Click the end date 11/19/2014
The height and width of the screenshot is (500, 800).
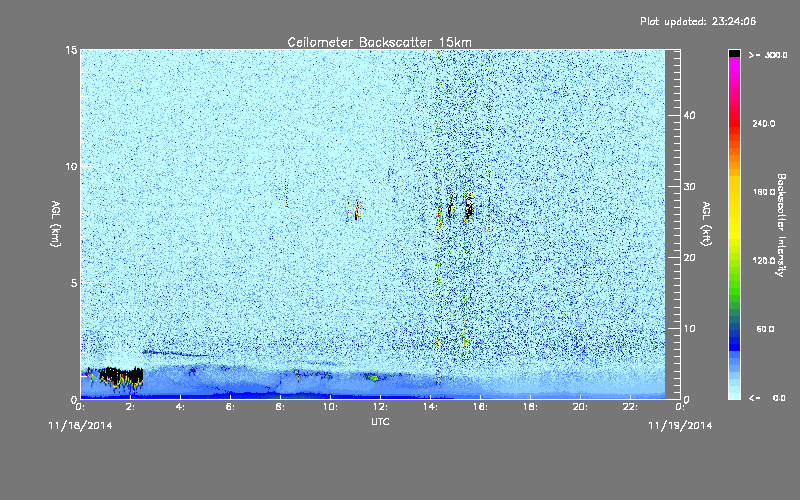(680, 426)
